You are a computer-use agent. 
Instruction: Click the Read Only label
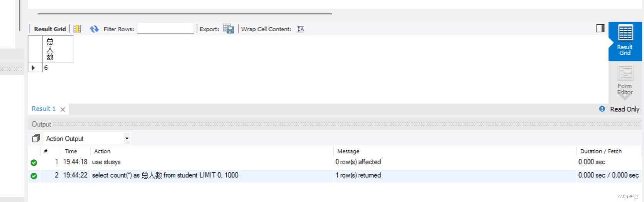624,109
